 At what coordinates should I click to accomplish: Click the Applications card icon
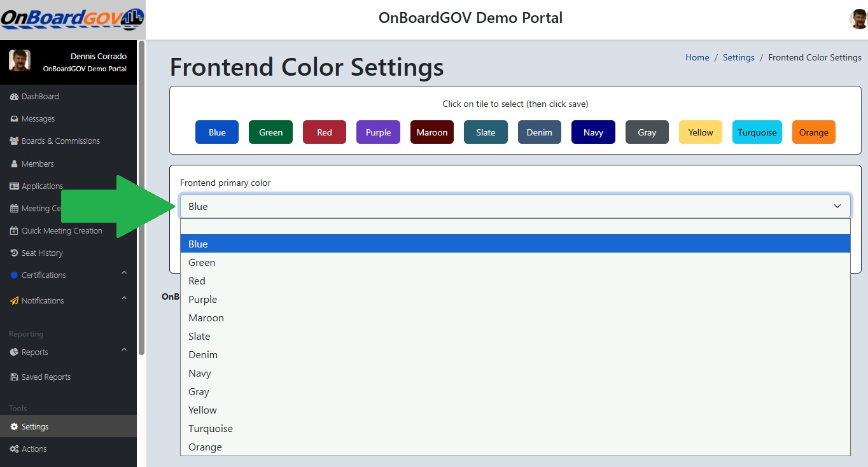(15, 186)
